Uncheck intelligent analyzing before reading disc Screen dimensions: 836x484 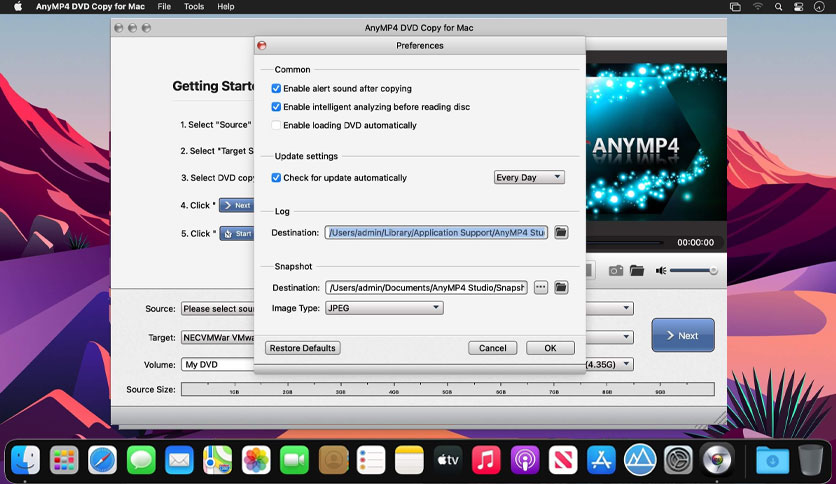tap(276, 107)
